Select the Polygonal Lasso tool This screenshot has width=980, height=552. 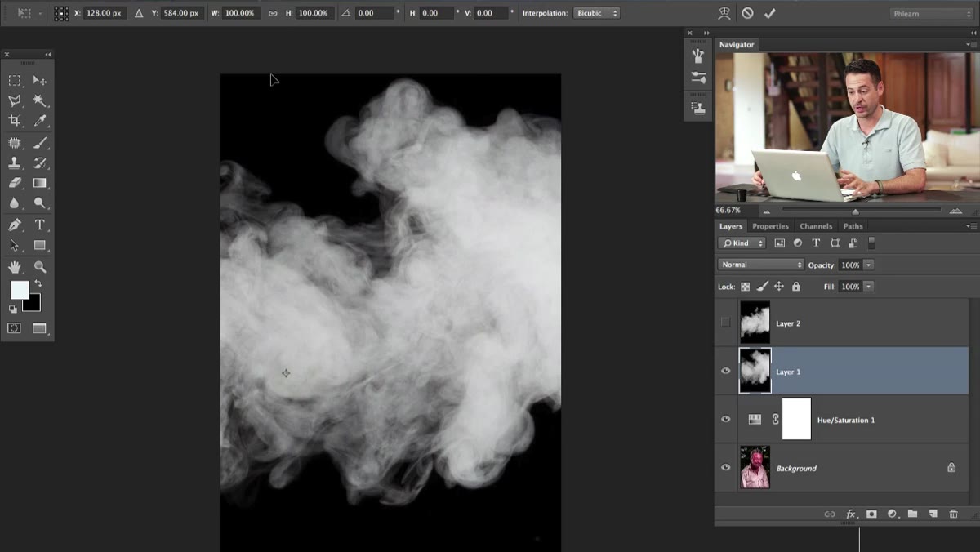point(15,100)
